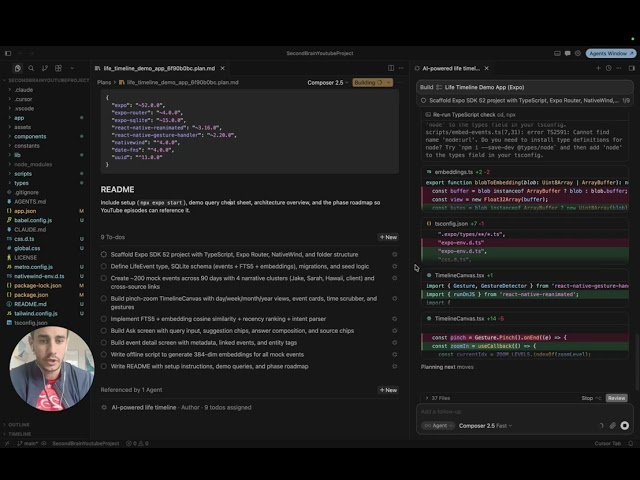The height and width of the screenshot is (480, 640).
Task: Show chat history clock icon
Action: (609, 68)
